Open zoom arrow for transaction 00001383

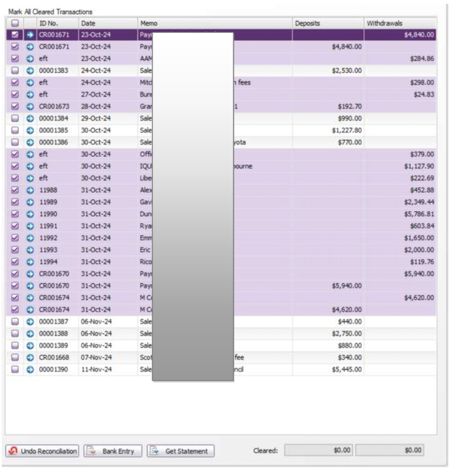point(30,70)
